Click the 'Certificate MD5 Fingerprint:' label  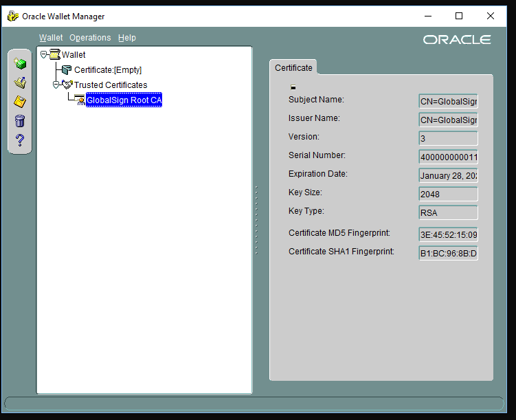[339, 233]
